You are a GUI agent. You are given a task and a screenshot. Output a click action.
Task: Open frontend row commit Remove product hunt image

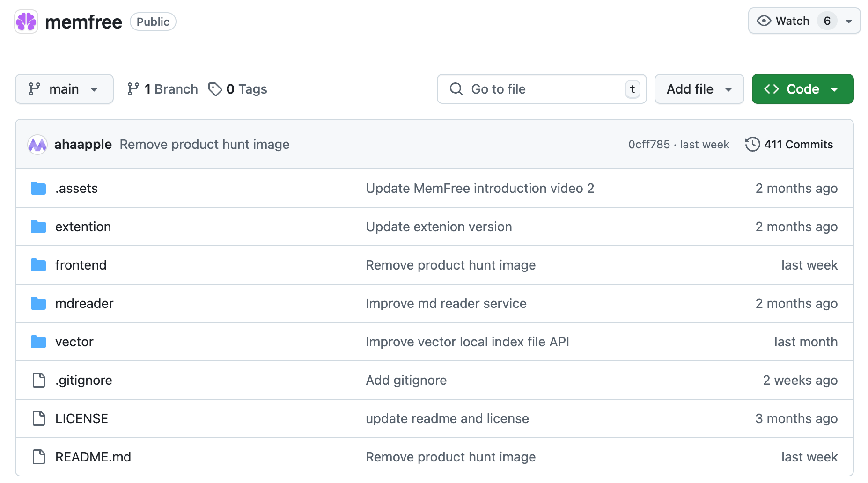click(x=450, y=265)
